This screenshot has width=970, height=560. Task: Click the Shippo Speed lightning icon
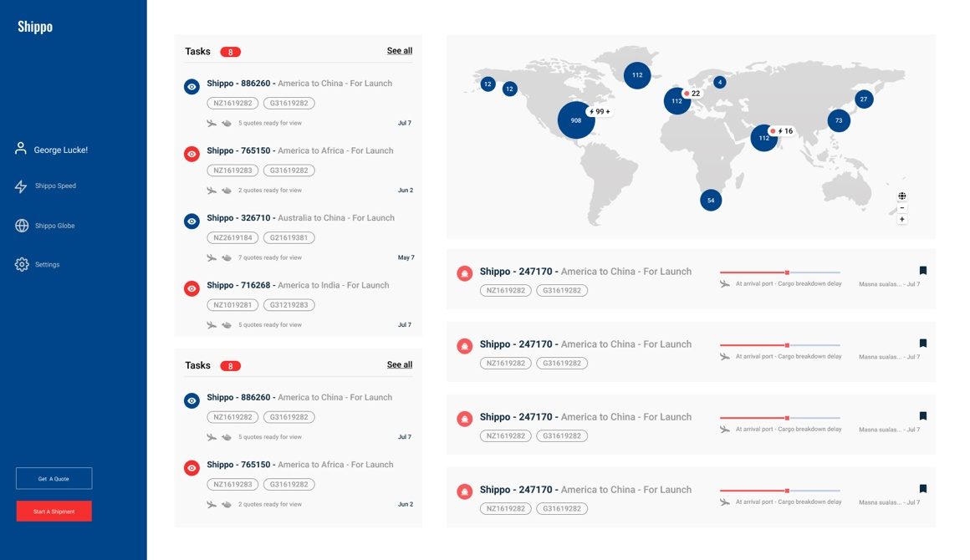coord(21,186)
